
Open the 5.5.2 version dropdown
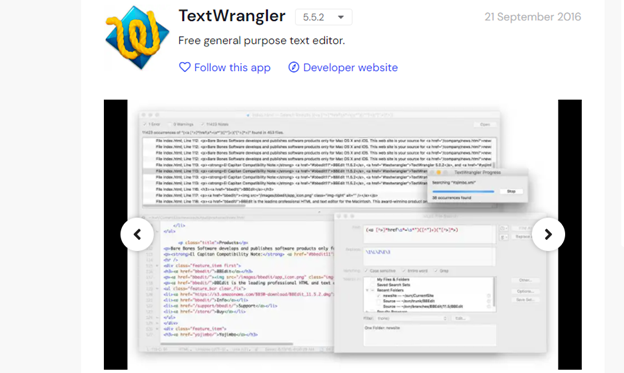click(324, 17)
